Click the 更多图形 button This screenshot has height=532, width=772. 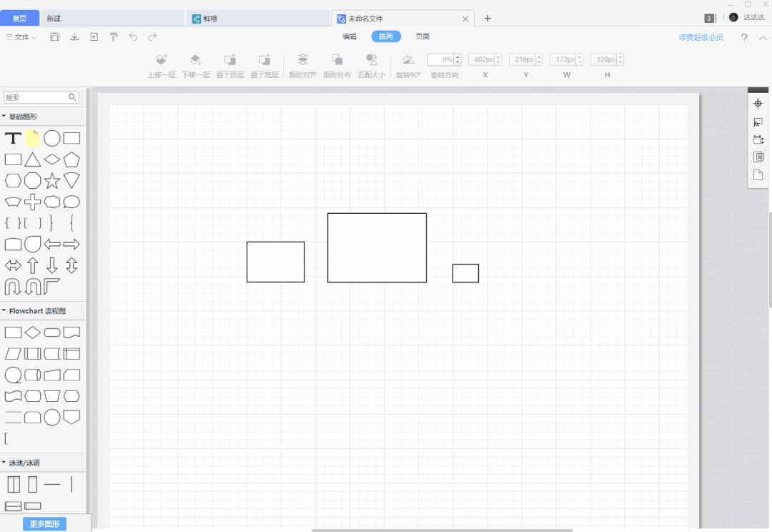tap(45, 523)
